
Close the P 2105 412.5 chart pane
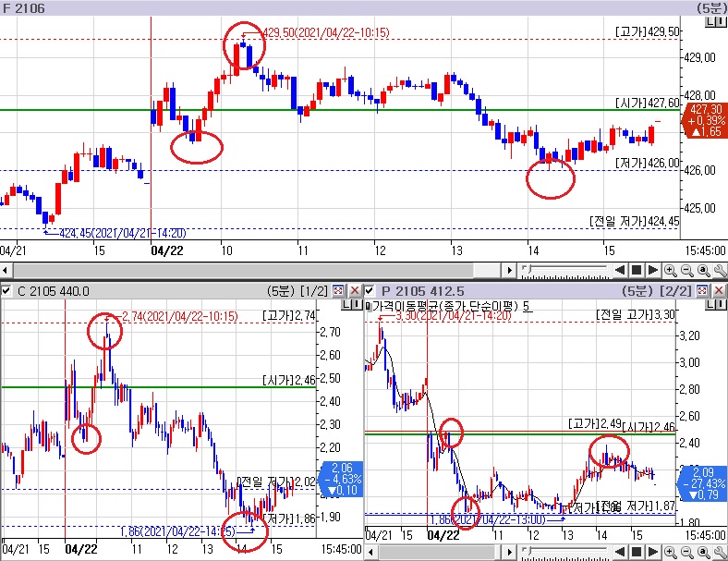[x=719, y=291]
